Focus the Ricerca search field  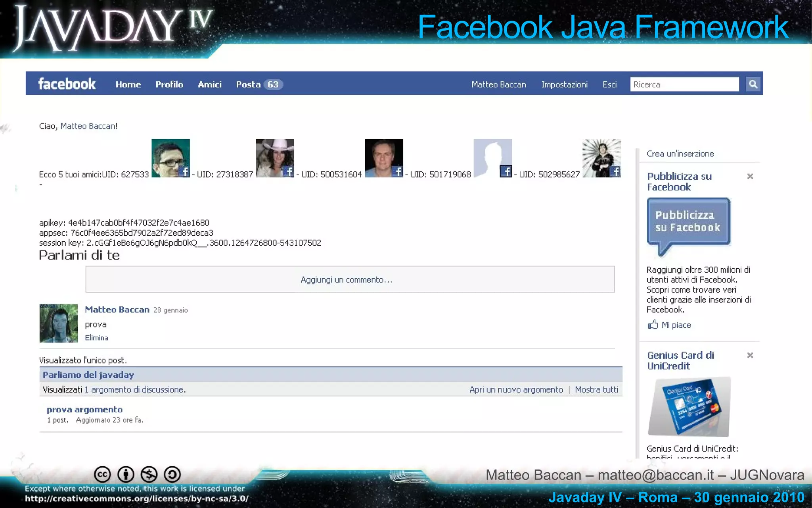tap(684, 84)
